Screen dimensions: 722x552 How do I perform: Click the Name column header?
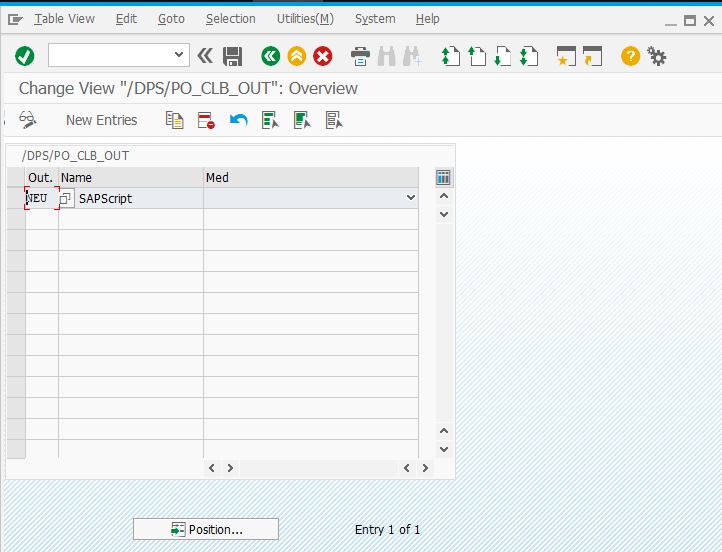coord(131,178)
